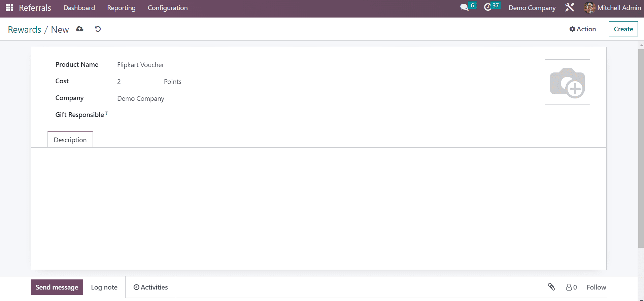Screen dimensions: 644x301
Task: Click the paperclip attachments icon
Action: coord(551,287)
